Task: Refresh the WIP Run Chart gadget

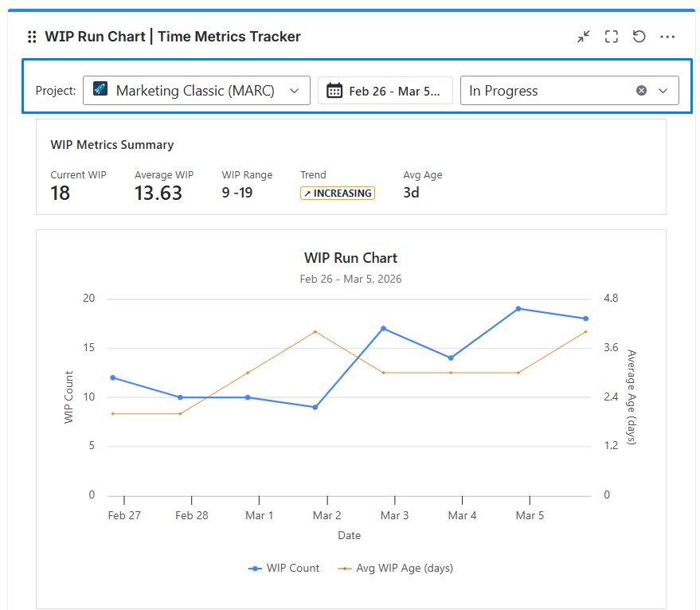Action: click(639, 37)
